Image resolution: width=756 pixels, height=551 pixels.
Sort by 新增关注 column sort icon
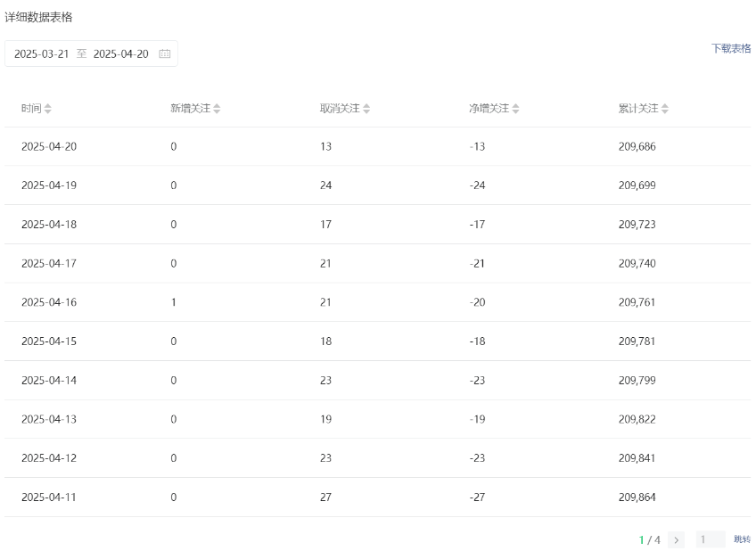(x=217, y=109)
